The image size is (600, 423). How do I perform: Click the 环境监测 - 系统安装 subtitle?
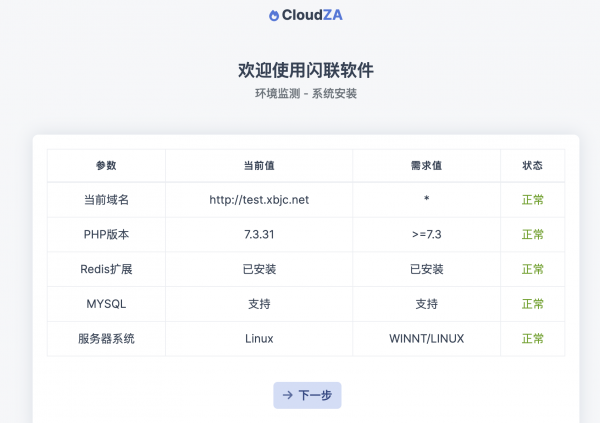click(x=306, y=93)
